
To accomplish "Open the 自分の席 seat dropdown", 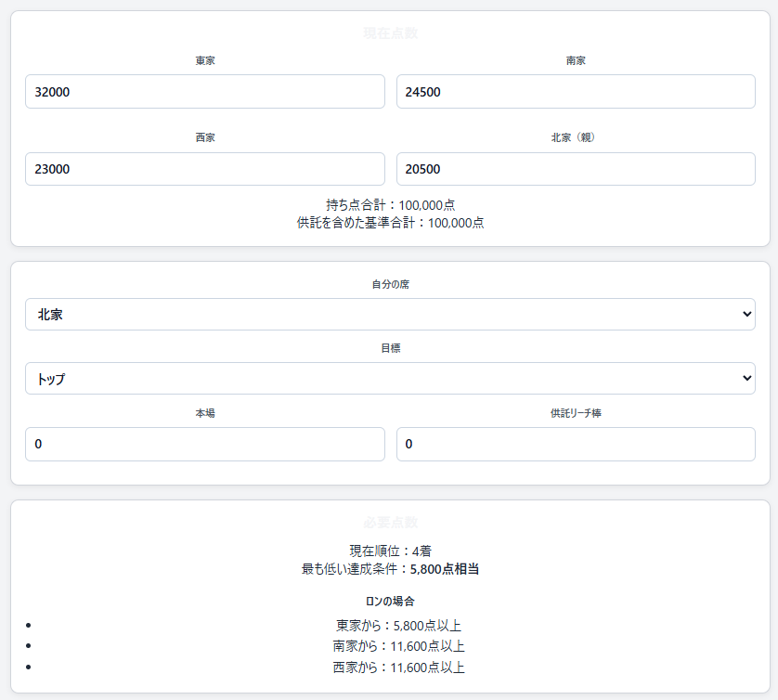I will tap(391, 314).
